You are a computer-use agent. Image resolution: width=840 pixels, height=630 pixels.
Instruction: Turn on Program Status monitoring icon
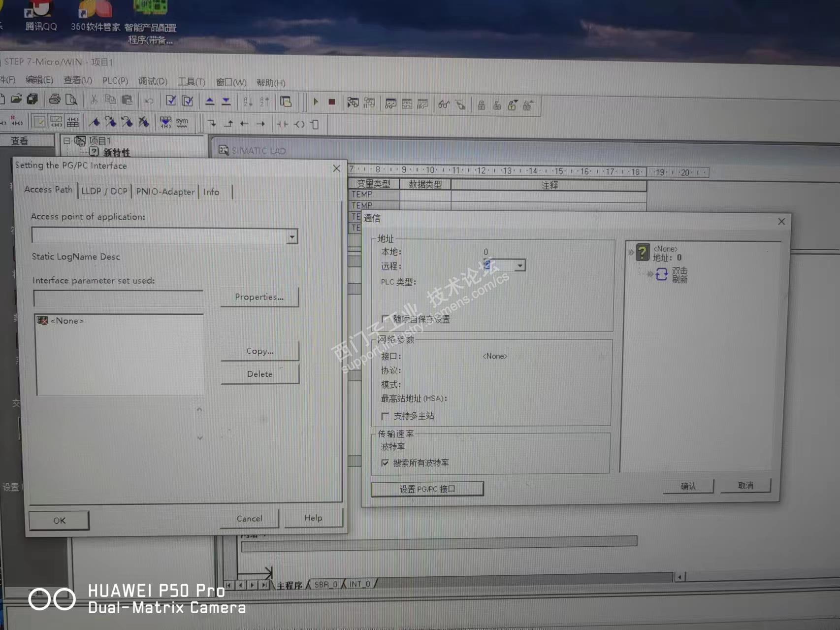pyautogui.click(x=353, y=102)
